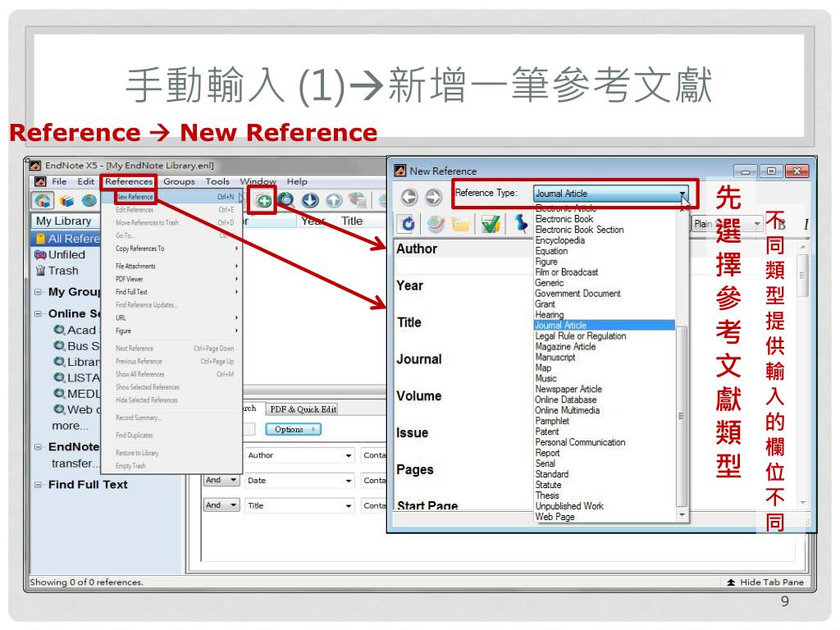
Task: Open the Reference Type combo box
Action: [610, 194]
